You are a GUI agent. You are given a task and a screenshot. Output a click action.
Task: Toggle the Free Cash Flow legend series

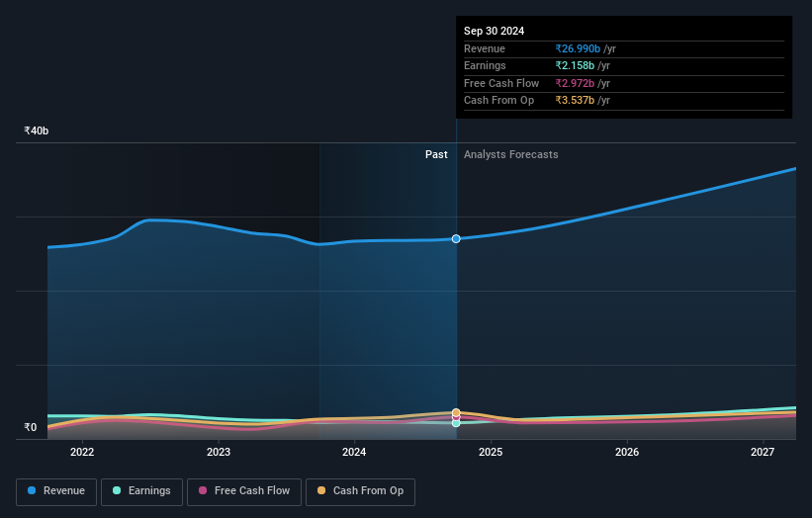pos(244,491)
